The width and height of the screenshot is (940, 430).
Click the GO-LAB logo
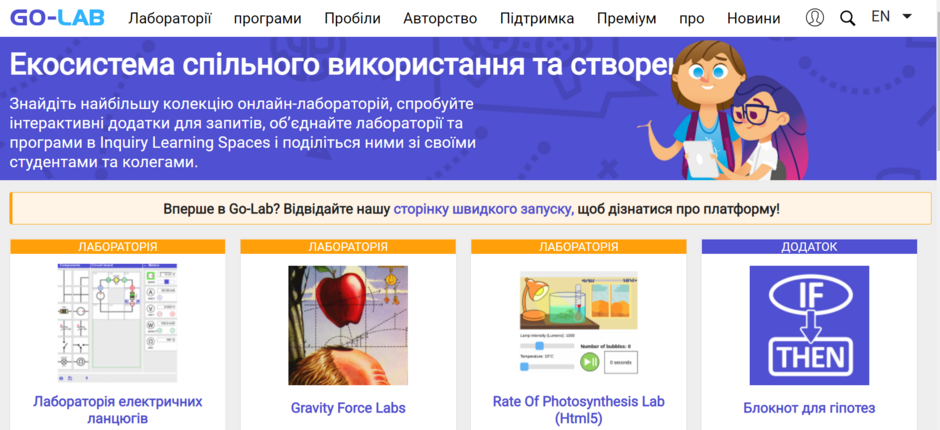click(x=58, y=18)
